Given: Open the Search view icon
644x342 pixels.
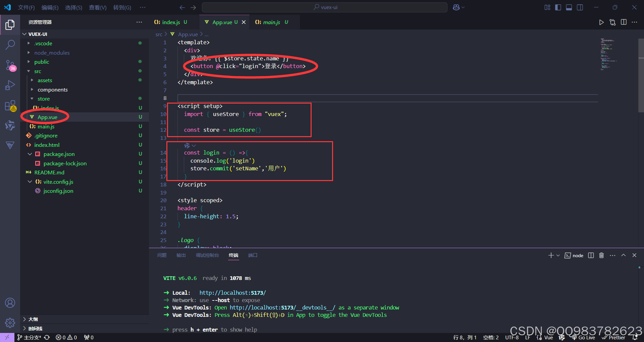Looking at the screenshot, I should coord(10,45).
